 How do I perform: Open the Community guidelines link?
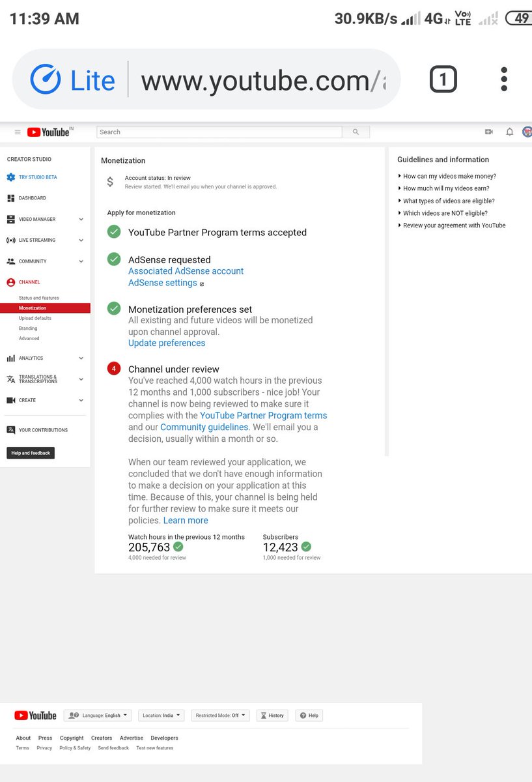point(204,427)
